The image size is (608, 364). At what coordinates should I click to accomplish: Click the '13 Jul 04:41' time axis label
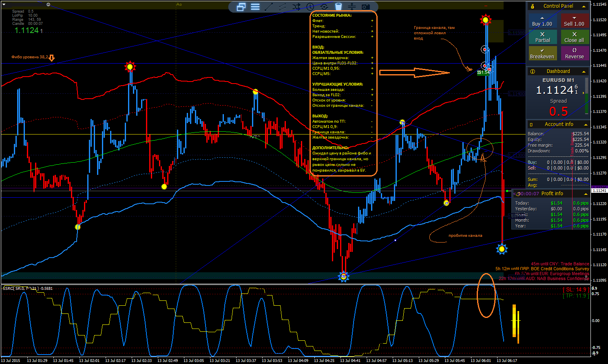pos(350,360)
